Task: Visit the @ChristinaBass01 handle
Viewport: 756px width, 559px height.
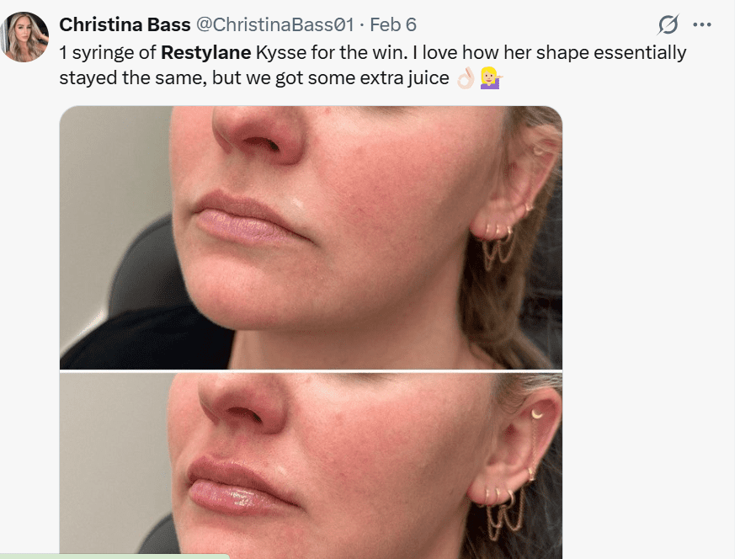Action: click(274, 25)
